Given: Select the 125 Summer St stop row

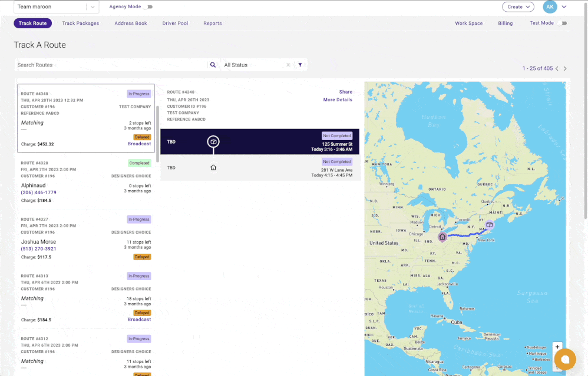Looking at the screenshot, I should (x=259, y=142).
